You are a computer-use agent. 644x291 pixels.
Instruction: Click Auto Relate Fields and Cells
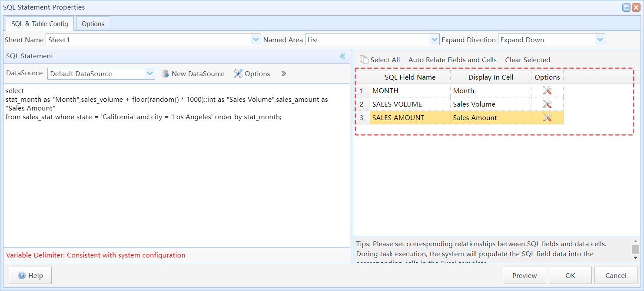click(x=452, y=60)
